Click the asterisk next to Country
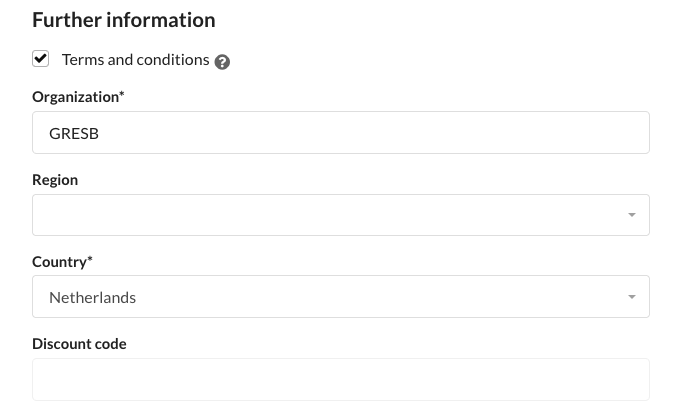The height and width of the screenshot is (417, 686). (90, 261)
